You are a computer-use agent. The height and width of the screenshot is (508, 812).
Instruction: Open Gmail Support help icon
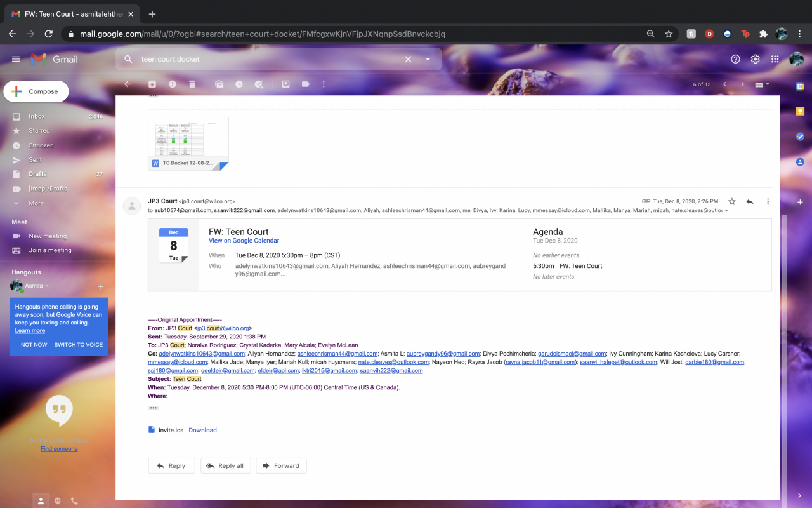(735, 59)
